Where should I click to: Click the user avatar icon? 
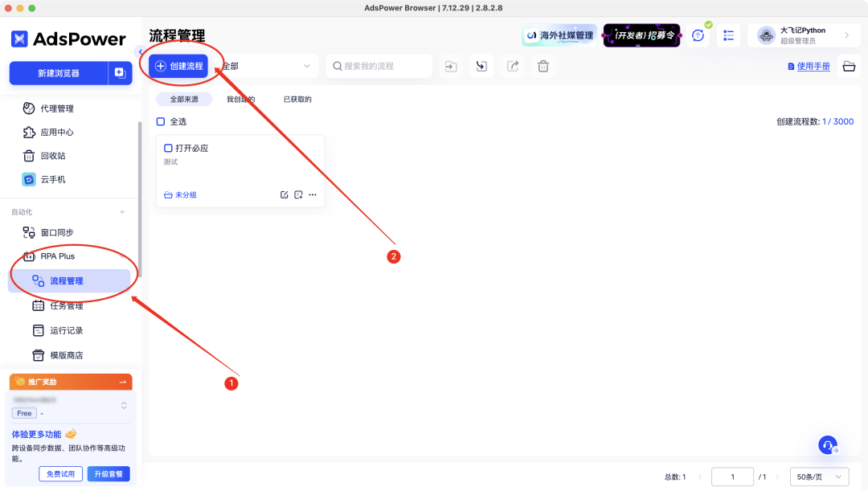766,35
